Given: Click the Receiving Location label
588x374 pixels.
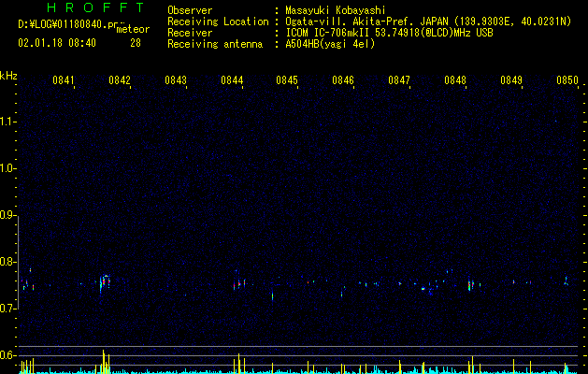Looking at the screenshot, I should coord(218,22).
